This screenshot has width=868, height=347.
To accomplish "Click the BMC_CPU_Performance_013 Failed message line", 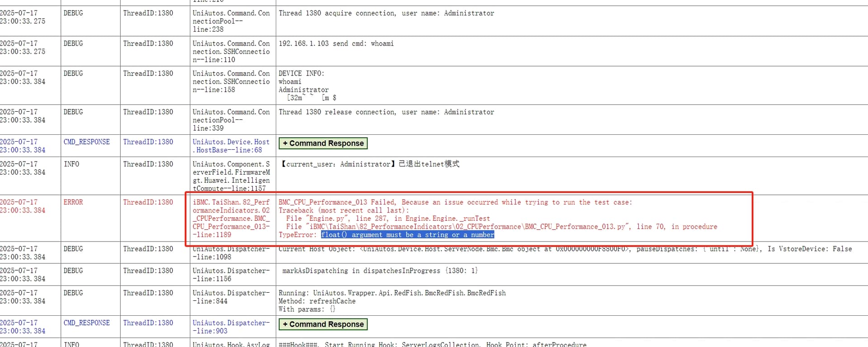I will [x=455, y=202].
